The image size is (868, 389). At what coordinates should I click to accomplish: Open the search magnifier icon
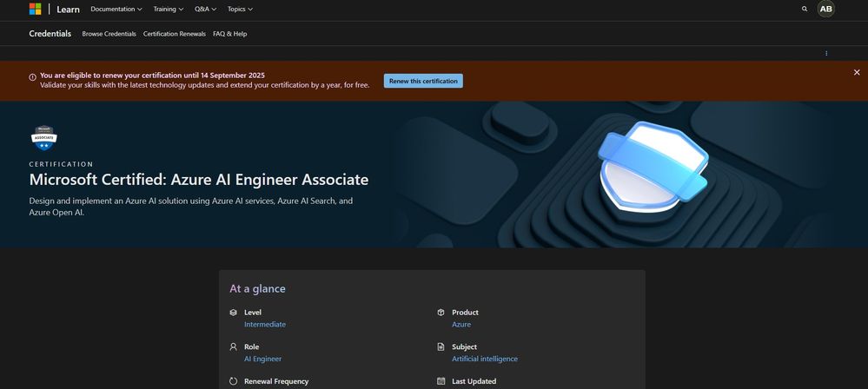pos(805,9)
